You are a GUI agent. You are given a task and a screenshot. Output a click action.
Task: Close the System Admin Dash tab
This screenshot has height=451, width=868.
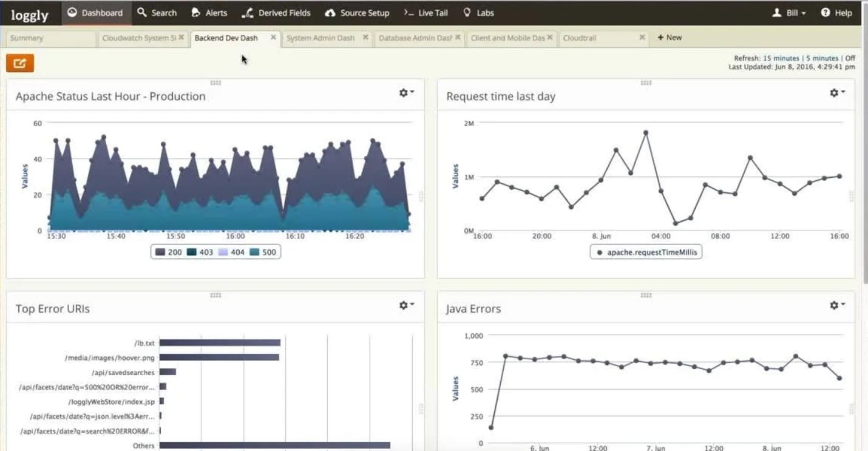pyautogui.click(x=365, y=38)
